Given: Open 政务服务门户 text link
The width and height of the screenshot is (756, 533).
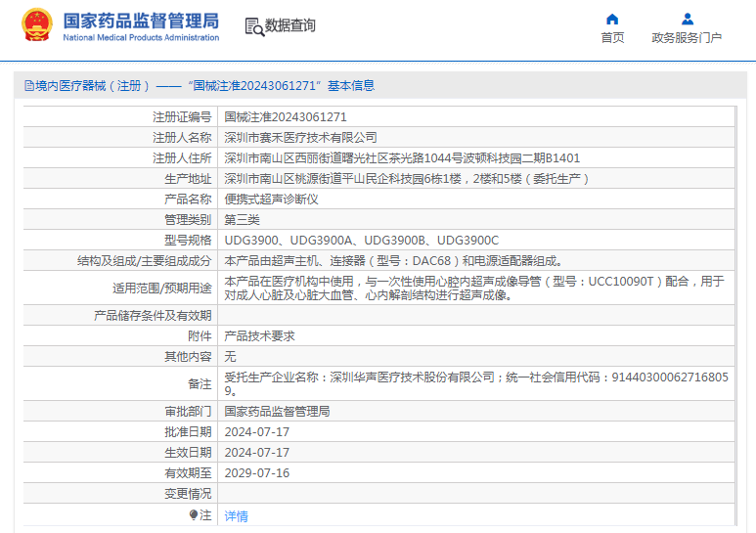Looking at the screenshot, I should (687, 37).
